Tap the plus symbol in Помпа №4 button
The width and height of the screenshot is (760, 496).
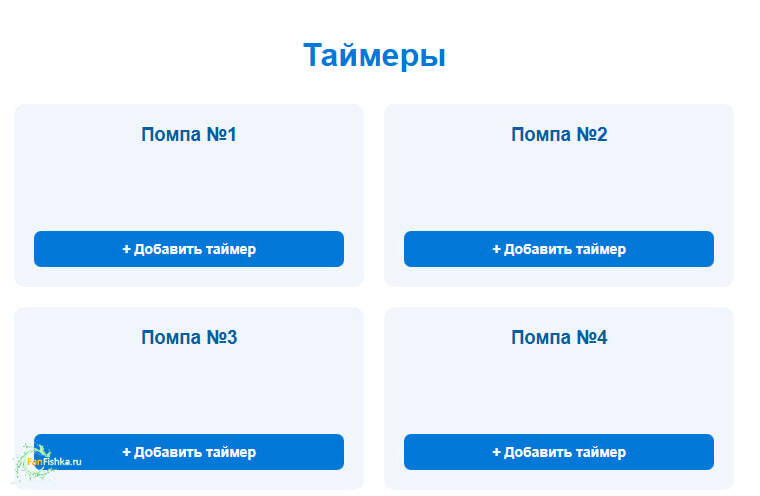(497, 452)
